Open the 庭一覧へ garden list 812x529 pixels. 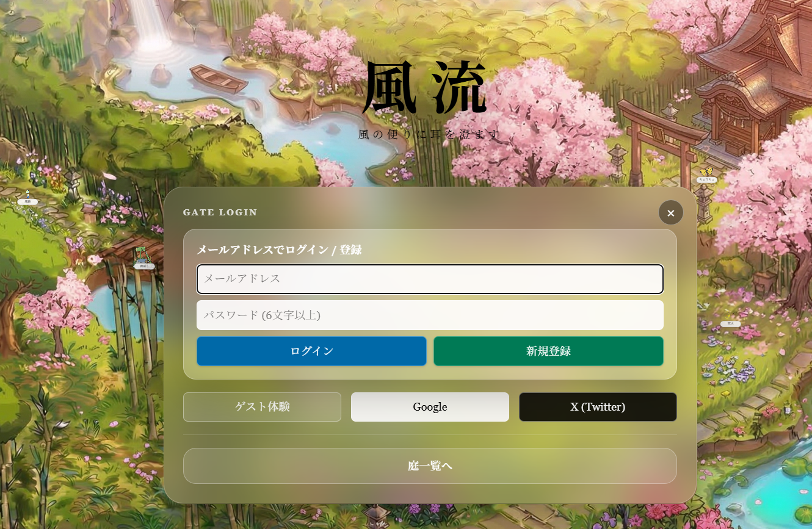click(430, 466)
